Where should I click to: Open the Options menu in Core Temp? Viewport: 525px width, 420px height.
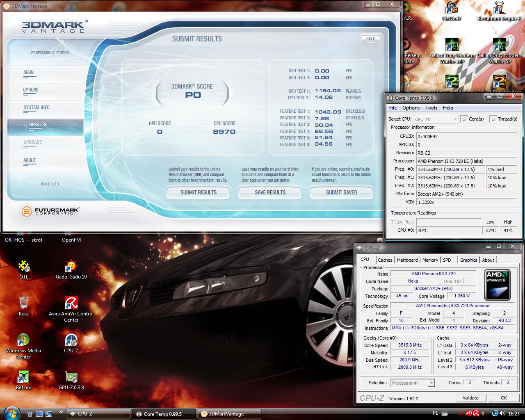(x=411, y=107)
